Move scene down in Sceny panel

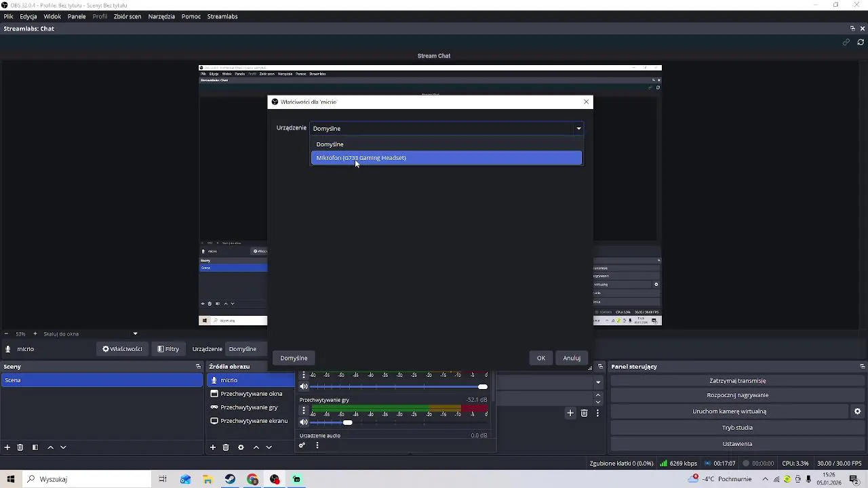coord(63,447)
